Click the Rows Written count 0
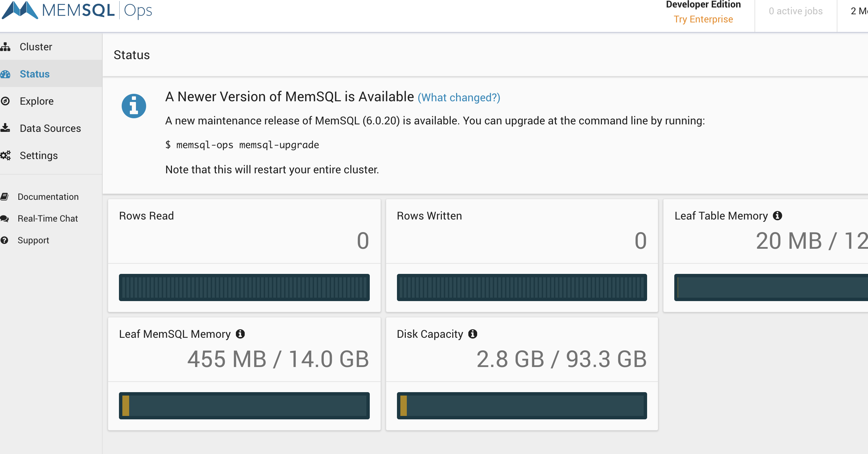Image resolution: width=868 pixels, height=454 pixels. point(640,241)
